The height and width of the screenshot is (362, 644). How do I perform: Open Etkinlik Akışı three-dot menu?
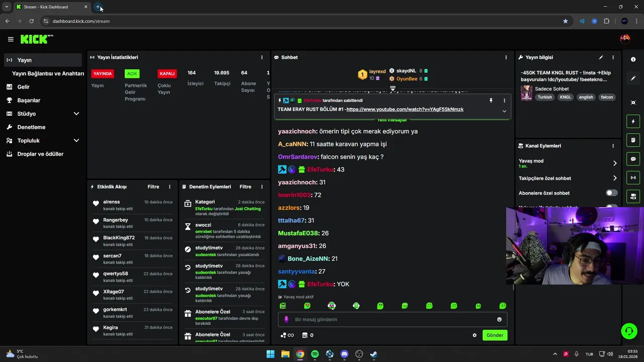click(x=170, y=187)
